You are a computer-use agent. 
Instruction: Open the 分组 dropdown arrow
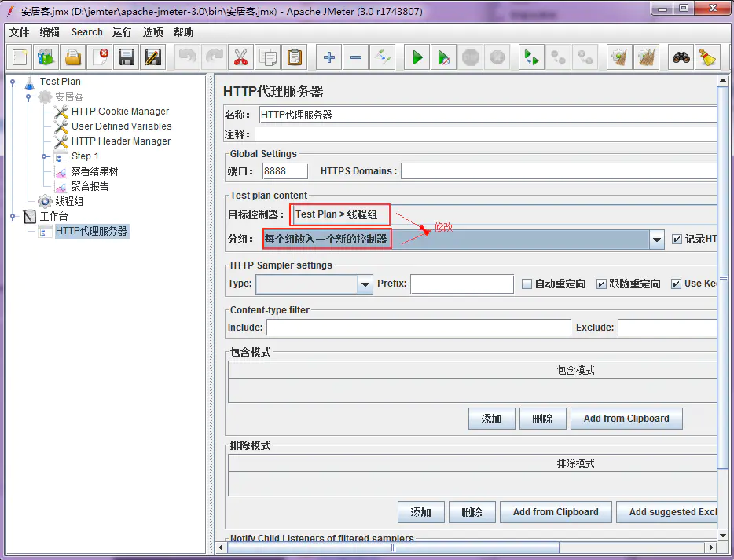click(x=657, y=240)
